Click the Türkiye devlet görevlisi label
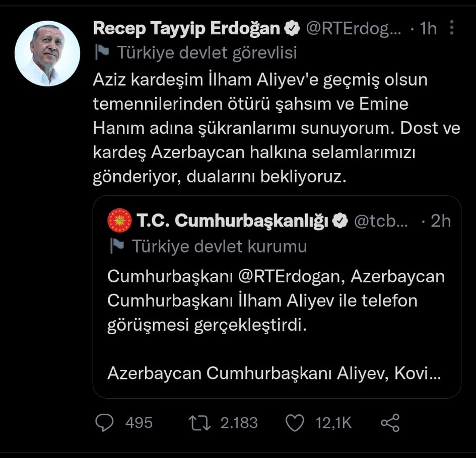 [207, 52]
